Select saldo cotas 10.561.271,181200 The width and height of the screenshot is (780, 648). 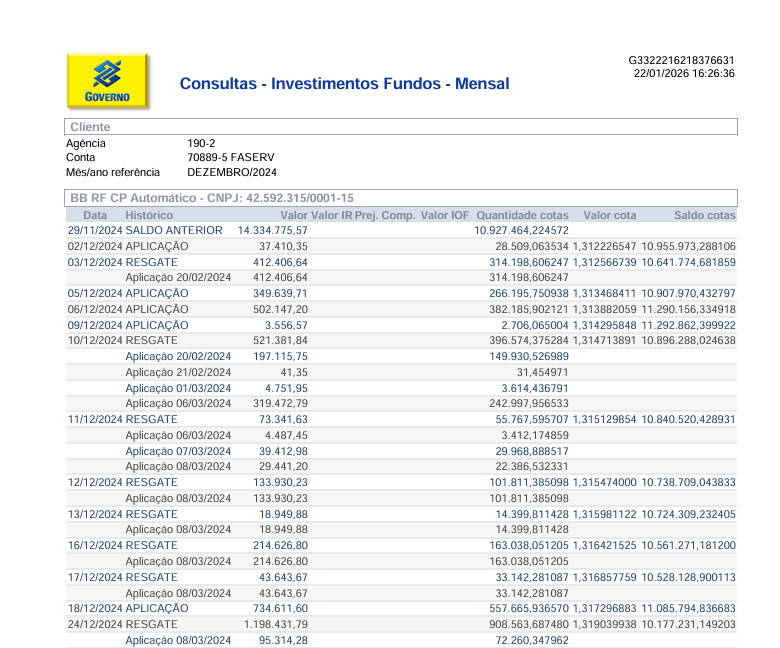[688, 546]
